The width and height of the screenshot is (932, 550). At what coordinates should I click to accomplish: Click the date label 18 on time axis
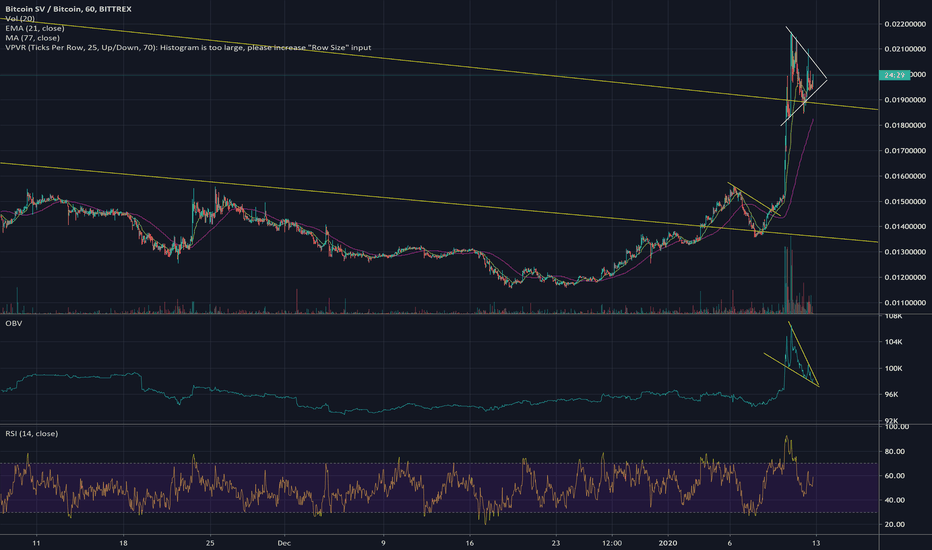[124, 543]
